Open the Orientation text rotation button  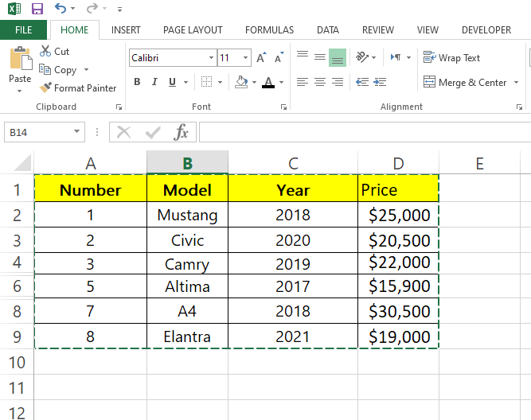point(362,57)
